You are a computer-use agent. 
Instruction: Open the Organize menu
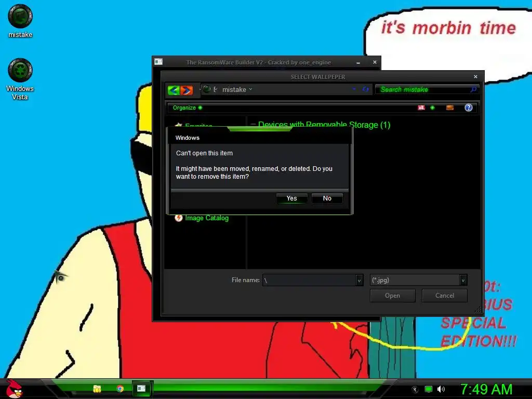[187, 108]
